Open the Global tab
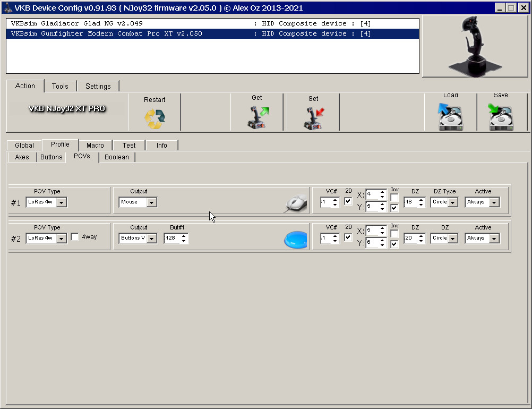The image size is (532, 409). click(24, 145)
